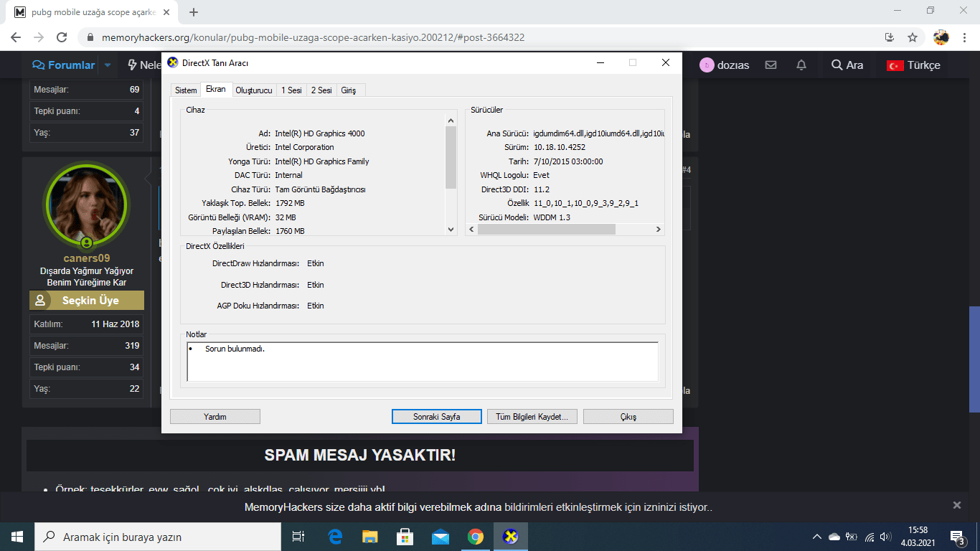Open forum alerts bell icon
The width and height of the screenshot is (980, 551).
tap(801, 65)
